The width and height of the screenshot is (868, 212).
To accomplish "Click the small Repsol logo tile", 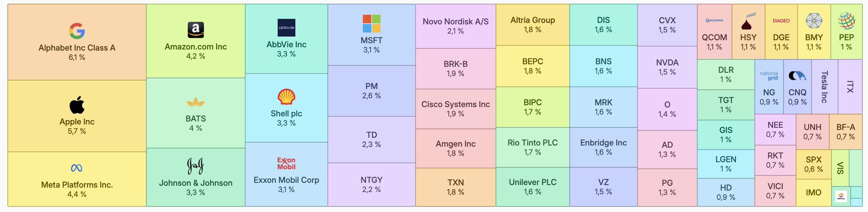I will point(841,196).
